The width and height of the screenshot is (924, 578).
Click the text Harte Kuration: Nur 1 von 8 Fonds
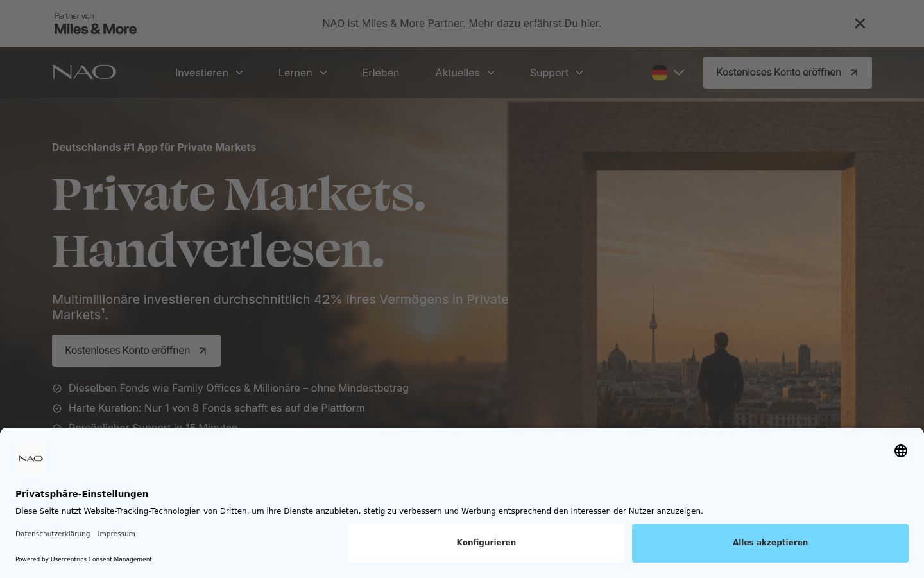click(x=217, y=408)
